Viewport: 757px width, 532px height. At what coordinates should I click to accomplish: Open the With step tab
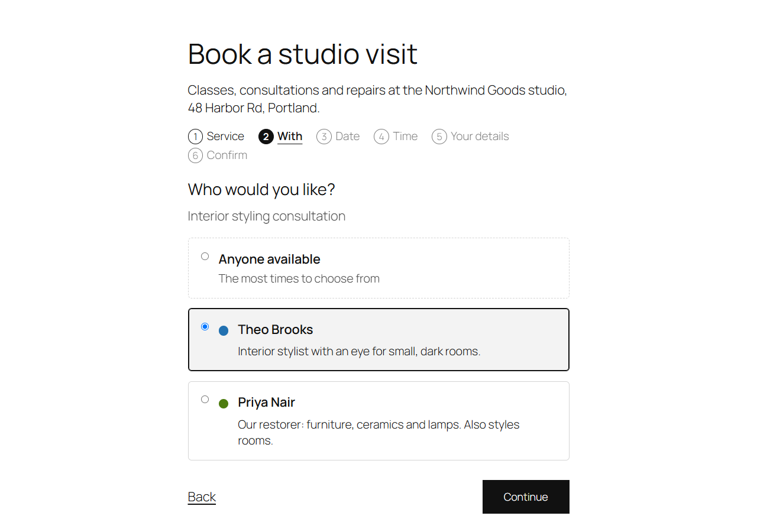(x=280, y=137)
